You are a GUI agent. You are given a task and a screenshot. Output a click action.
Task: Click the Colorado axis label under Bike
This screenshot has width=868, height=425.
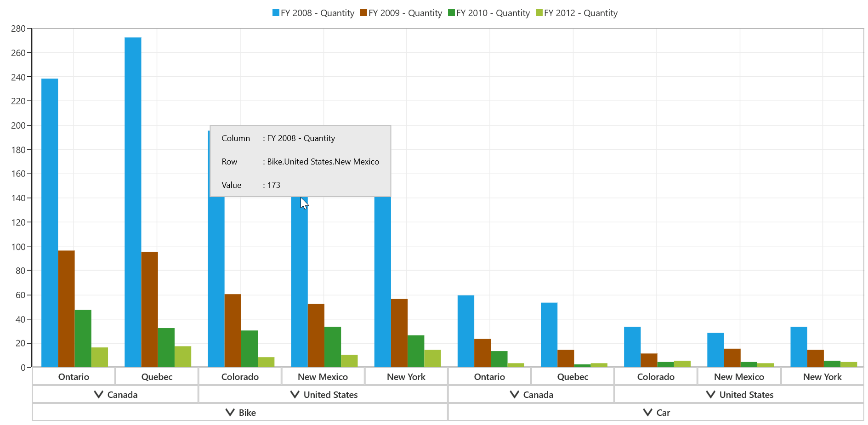(240, 377)
